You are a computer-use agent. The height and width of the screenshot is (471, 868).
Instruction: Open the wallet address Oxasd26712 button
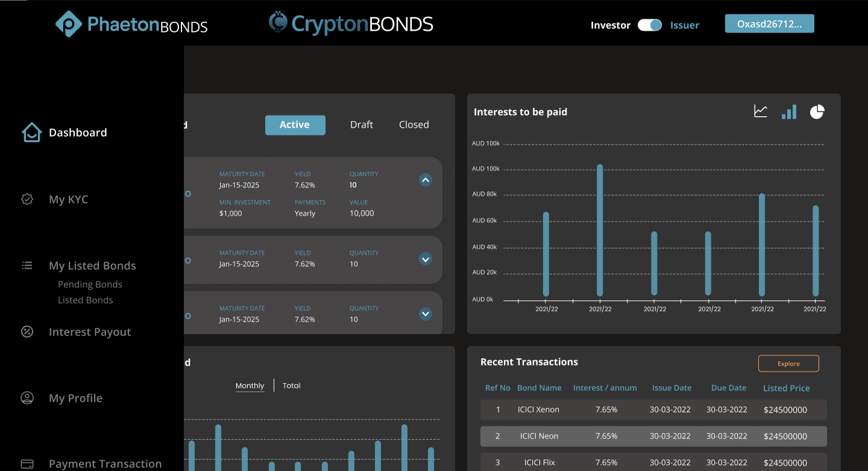[769, 24]
